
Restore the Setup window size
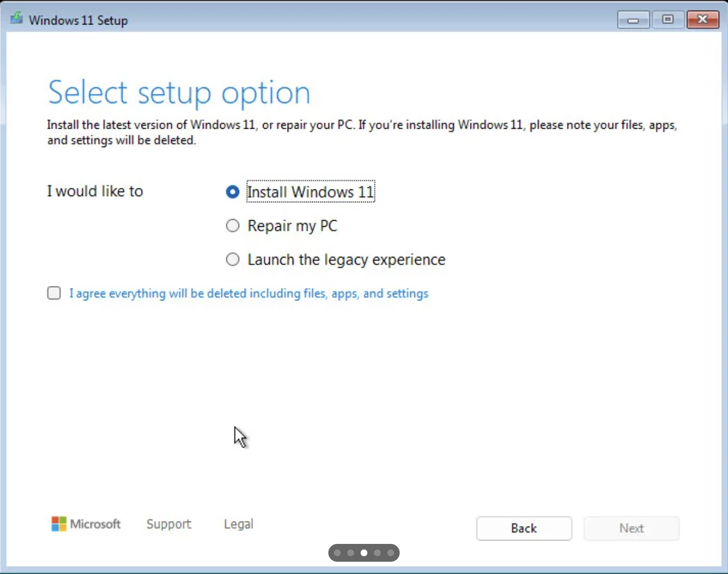coord(668,20)
